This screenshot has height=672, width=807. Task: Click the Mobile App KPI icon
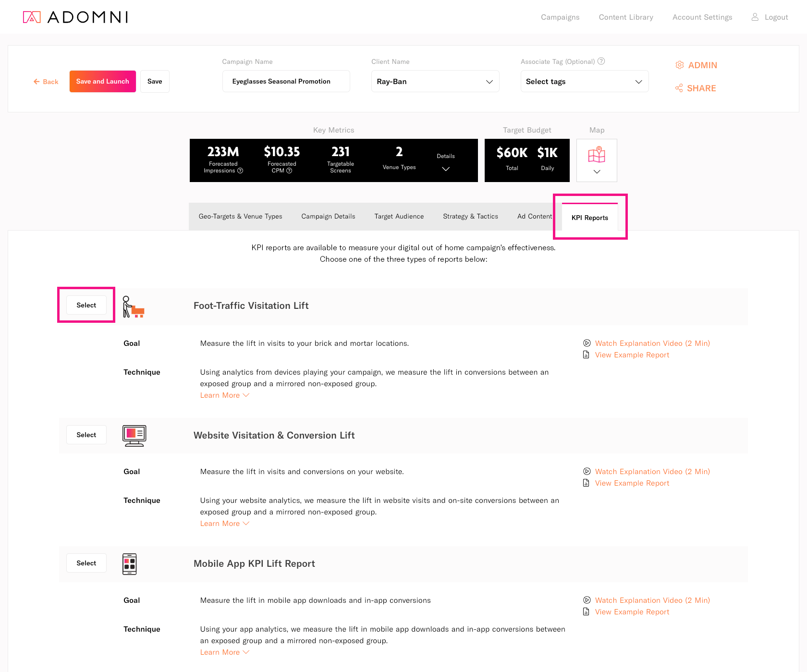coord(129,564)
